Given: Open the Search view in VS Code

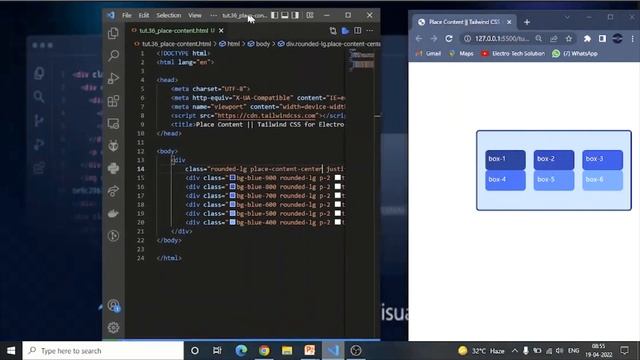Looking at the screenshot, I should pos(113,56).
